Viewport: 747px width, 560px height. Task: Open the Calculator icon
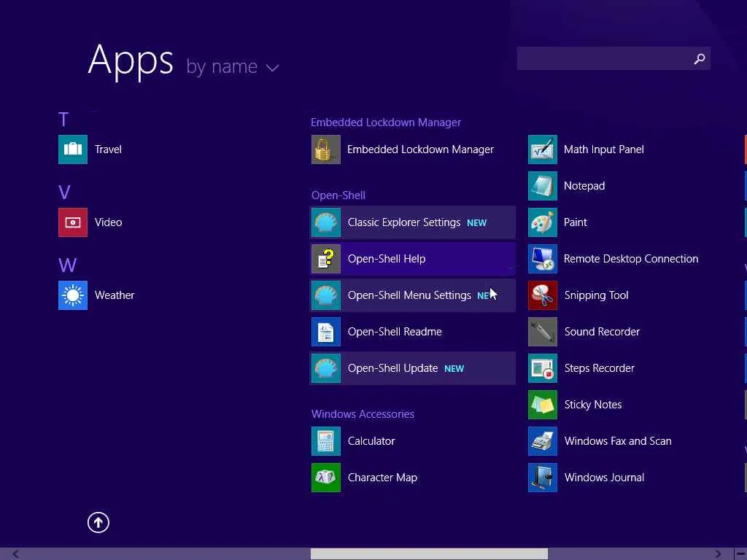pyautogui.click(x=326, y=441)
